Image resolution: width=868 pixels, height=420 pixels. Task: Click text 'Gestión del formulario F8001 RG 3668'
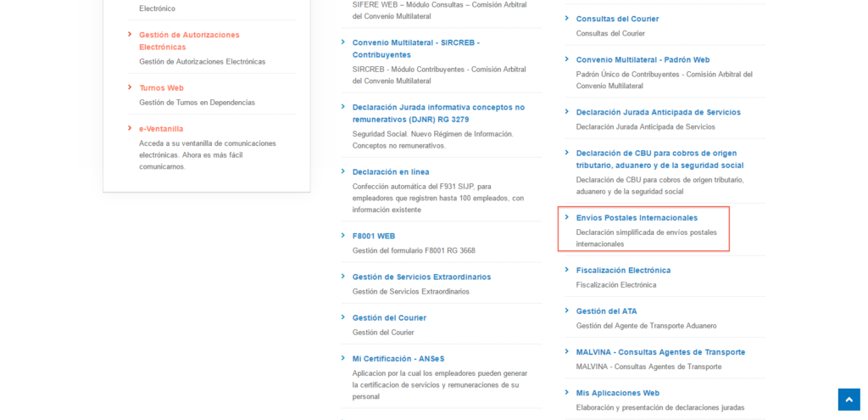click(414, 250)
